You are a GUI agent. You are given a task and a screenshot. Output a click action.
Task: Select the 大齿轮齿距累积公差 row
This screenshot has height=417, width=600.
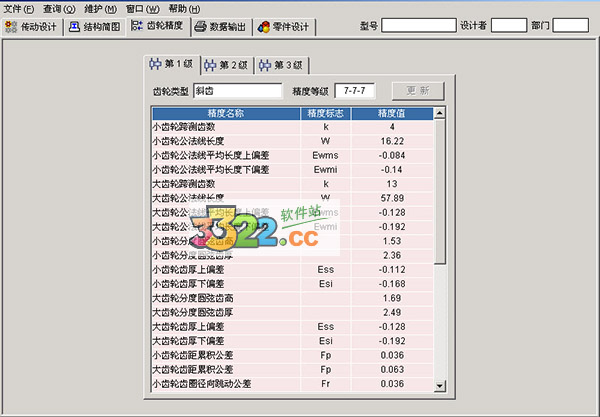coord(293,370)
